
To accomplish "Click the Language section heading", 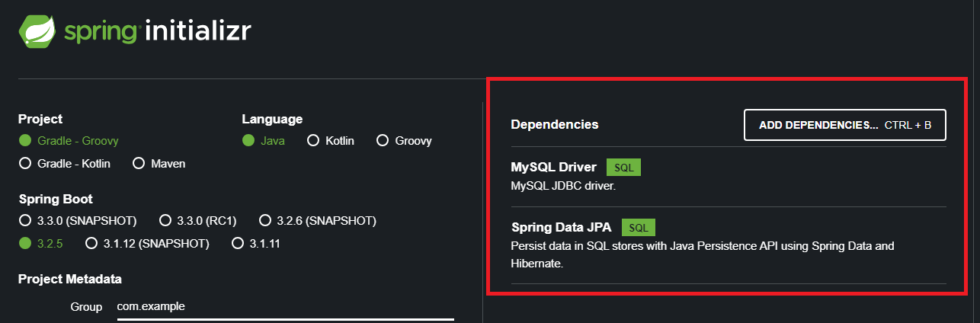I will point(272,119).
